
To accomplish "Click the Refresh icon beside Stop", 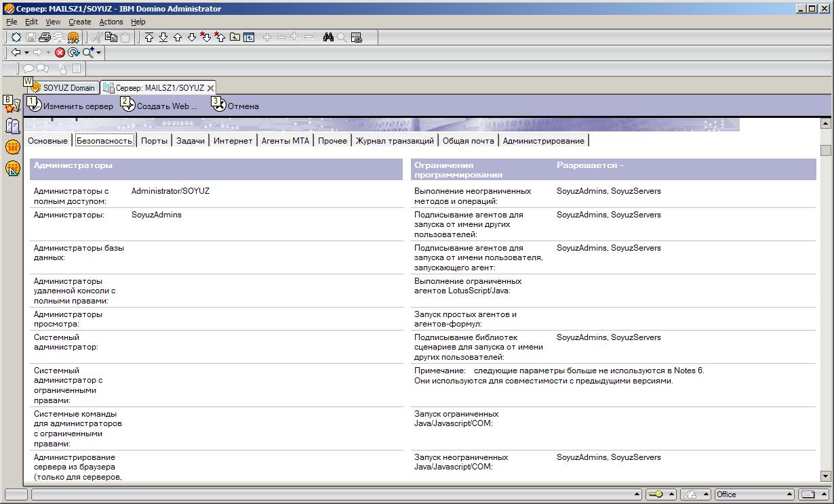I will click(x=73, y=53).
